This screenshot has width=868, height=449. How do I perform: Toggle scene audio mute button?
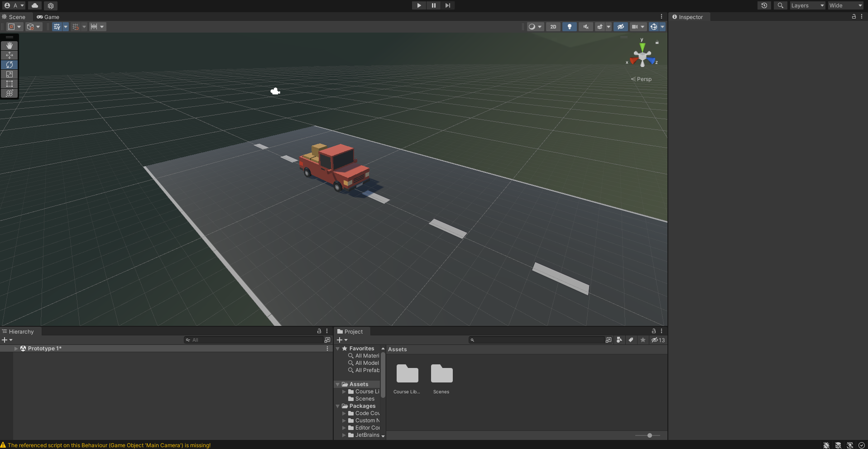tap(586, 27)
